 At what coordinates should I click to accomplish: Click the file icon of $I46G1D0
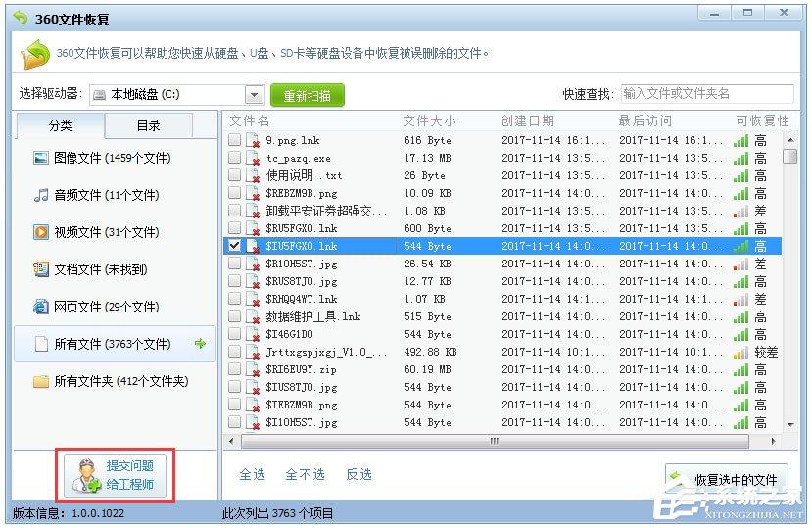(x=253, y=334)
